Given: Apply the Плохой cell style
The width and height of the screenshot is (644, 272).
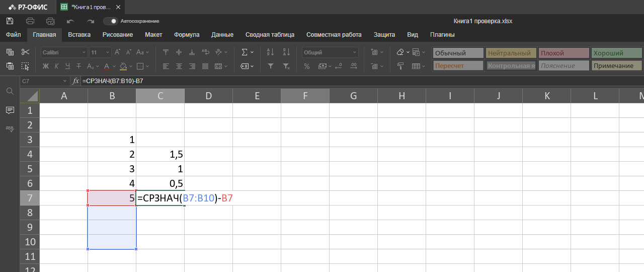Looking at the screenshot, I should coord(563,53).
